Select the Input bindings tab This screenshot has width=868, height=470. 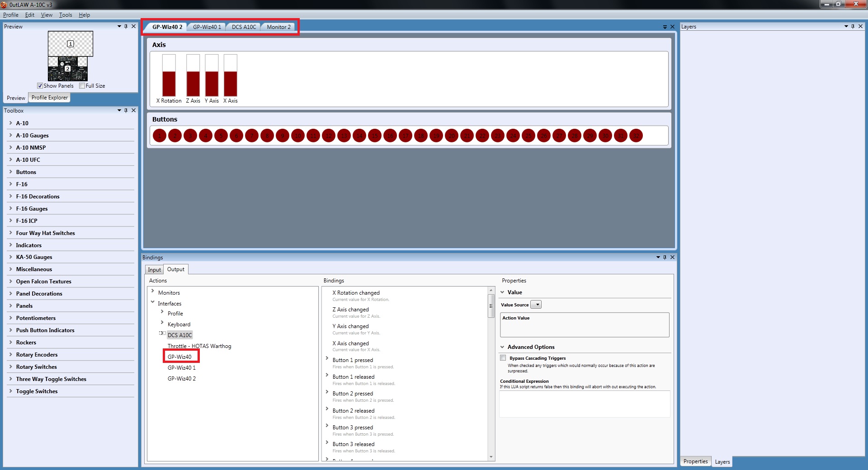tap(155, 270)
